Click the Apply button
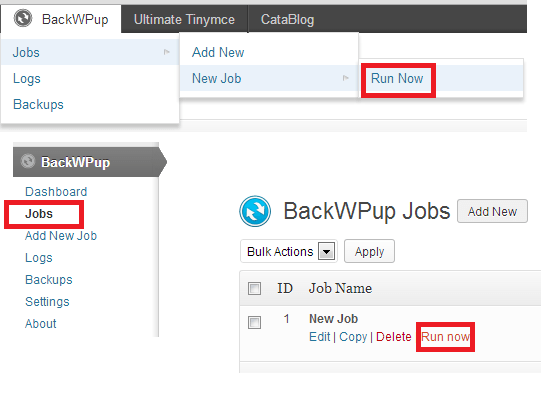Image resolution: width=541 pixels, height=394 pixels. (x=369, y=251)
